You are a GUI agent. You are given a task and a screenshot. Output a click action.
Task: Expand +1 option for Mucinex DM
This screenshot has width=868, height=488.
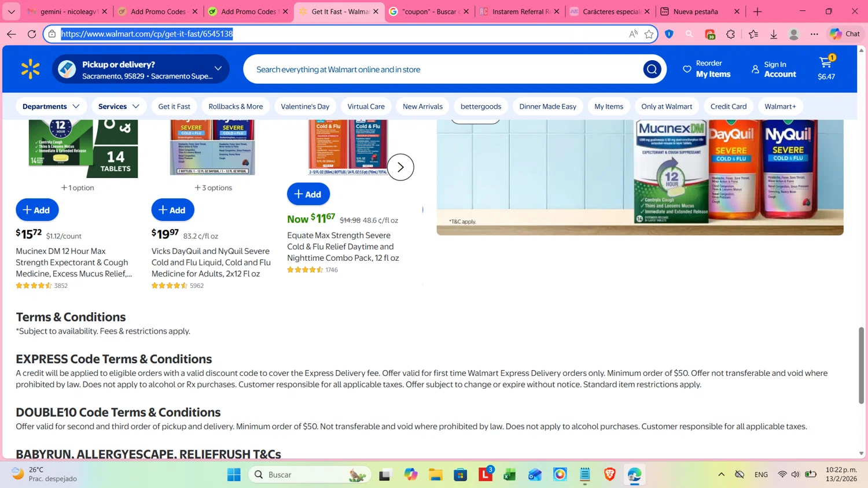tap(78, 188)
